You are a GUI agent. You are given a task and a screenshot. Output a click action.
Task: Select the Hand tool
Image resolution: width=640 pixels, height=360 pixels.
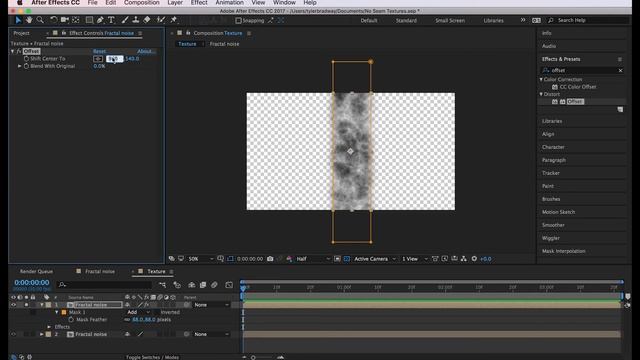[x=29, y=20]
